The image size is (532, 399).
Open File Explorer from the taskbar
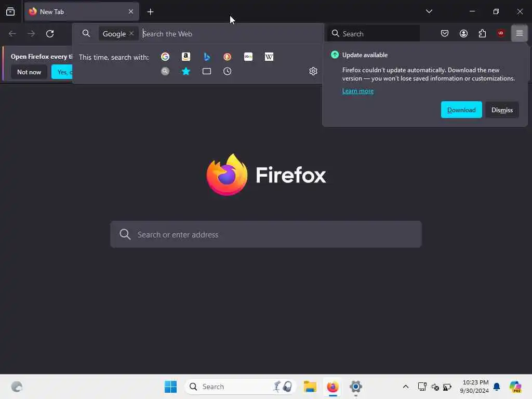(x=310, y=387)
